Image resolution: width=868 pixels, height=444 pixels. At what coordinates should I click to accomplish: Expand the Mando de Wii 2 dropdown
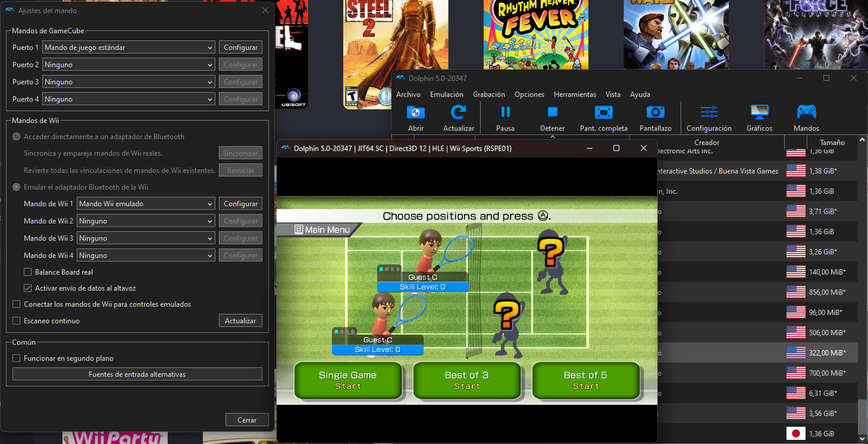(146, 221)
